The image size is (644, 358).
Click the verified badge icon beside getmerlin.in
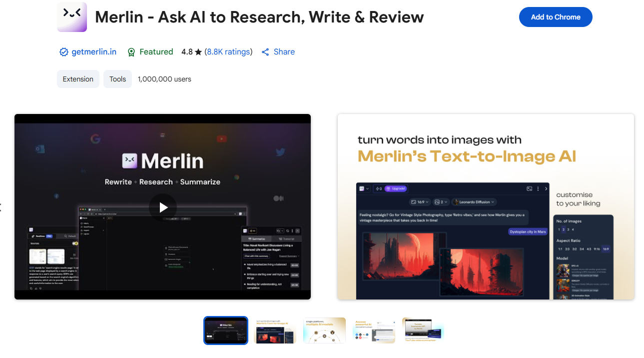[63, 52]
